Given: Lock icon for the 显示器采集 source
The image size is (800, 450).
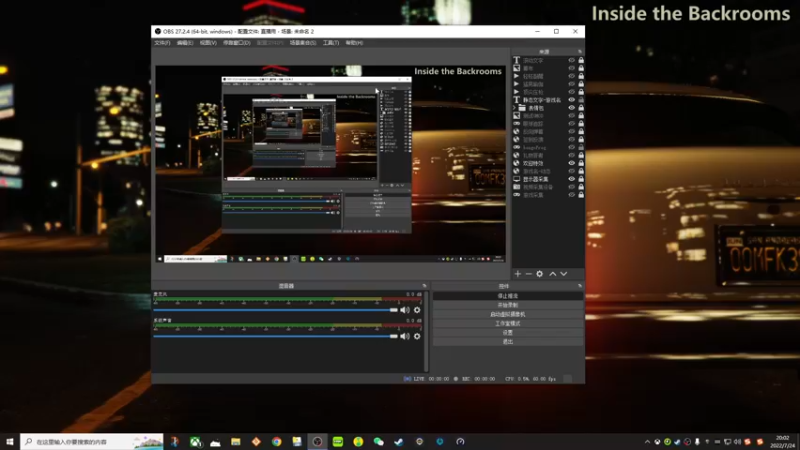Looking at the screenshot, I should pyautogui.click(x=581, y=179).
